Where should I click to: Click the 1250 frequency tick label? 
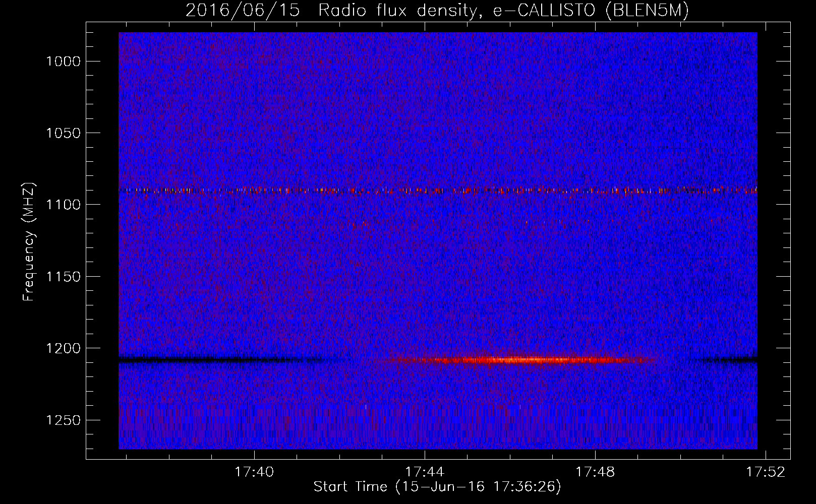point(63,420)
